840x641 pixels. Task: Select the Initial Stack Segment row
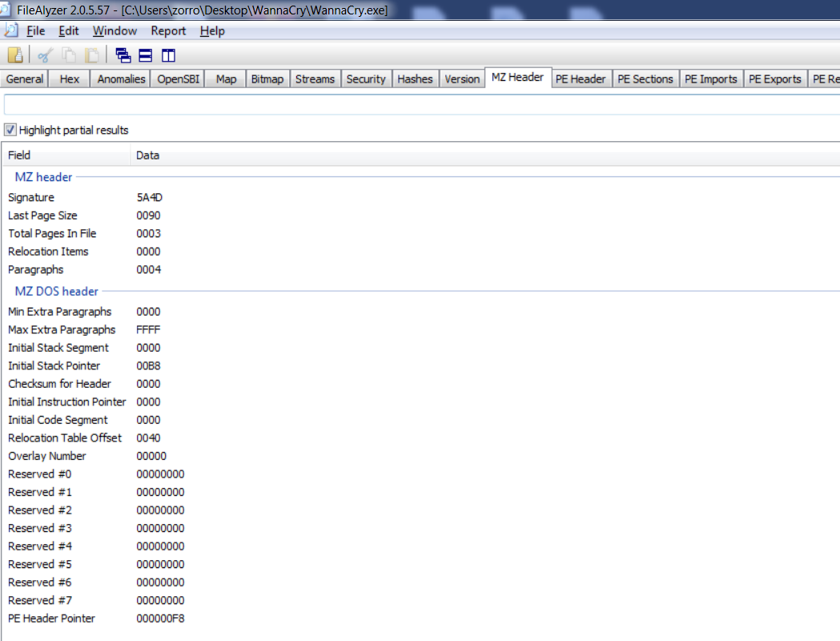click(x=421, y=348)
